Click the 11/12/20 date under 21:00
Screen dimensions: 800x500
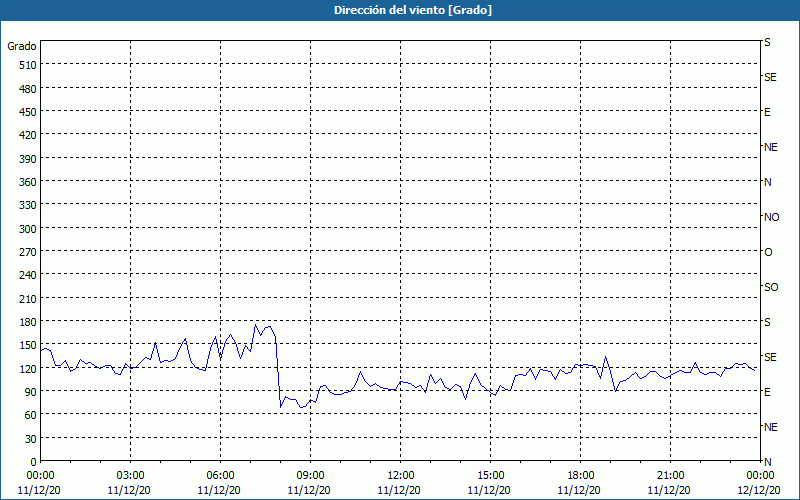[670, 490]
